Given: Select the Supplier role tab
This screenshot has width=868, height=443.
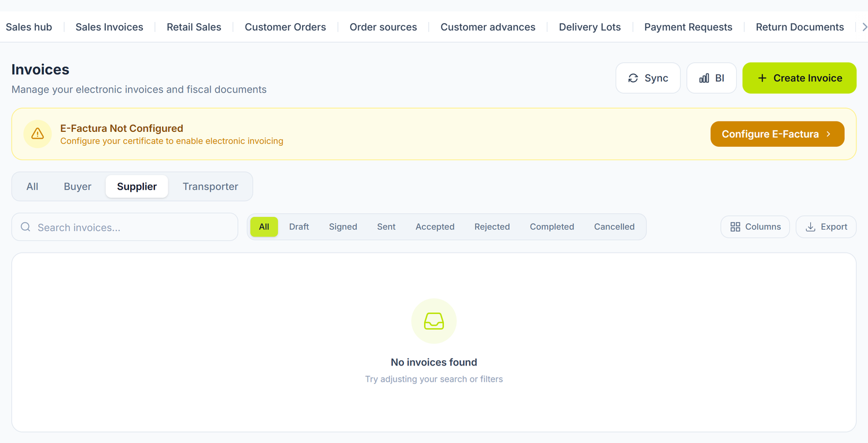Looking at the screenshot, I should click(137, 186).
